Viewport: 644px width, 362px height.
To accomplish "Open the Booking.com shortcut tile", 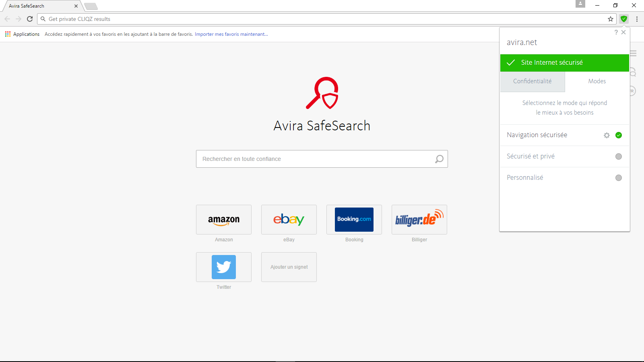I will tap(354, 220).
